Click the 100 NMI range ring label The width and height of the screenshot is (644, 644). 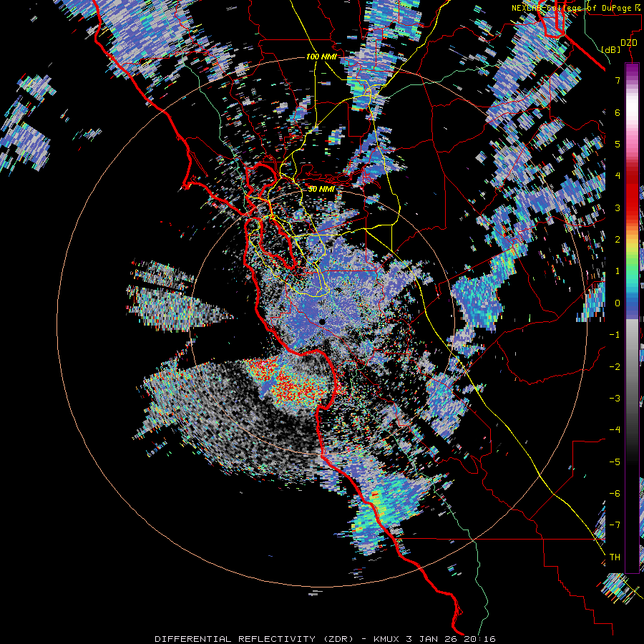point(321,57)
